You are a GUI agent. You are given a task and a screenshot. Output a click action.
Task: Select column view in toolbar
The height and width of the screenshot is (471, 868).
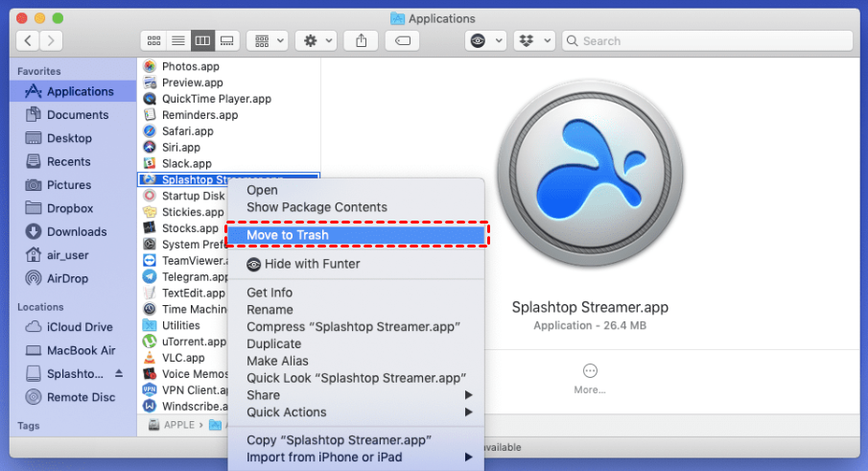(202, 41)
